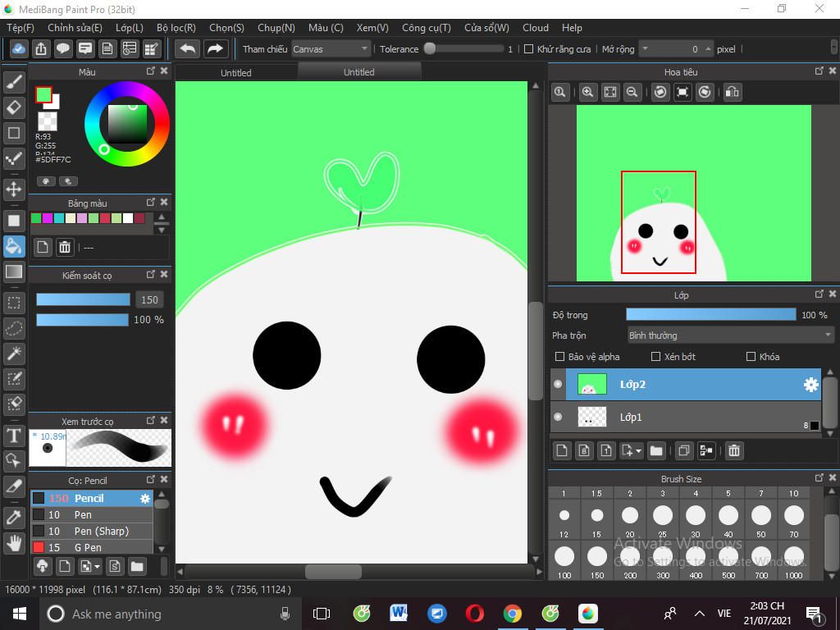Open Google Chrome from the taskbar
The width and height of the screenshot is (840, 630).
click(x=513, y=614)
